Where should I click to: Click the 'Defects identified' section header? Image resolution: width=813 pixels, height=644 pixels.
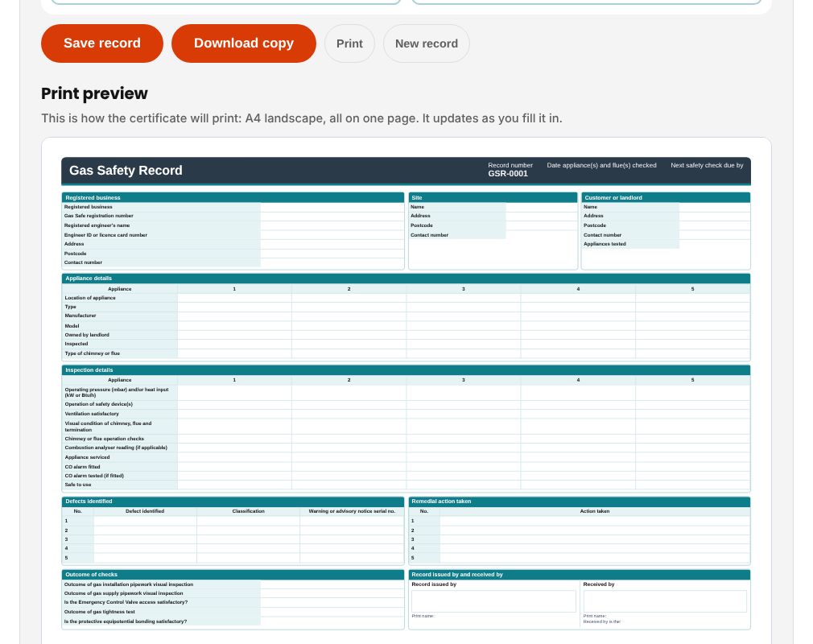(x=233, y=502)
